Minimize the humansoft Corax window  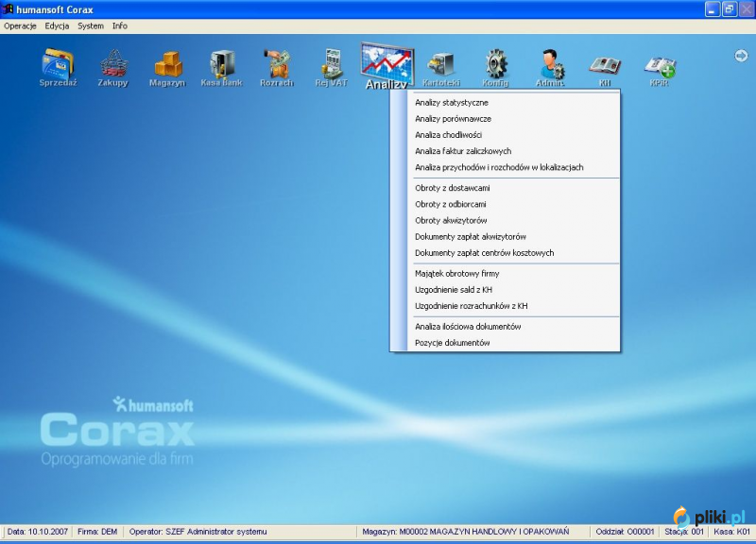[713, 9]
